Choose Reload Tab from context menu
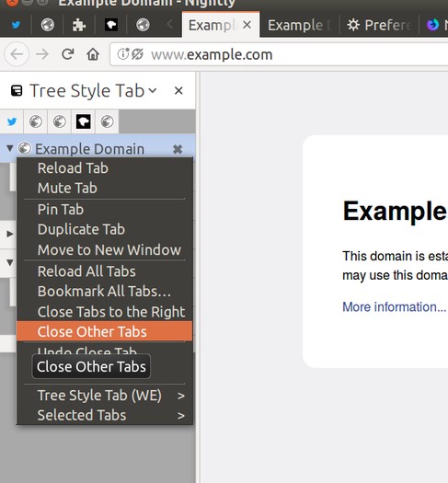448x483 pixels. tap(105, 168)
